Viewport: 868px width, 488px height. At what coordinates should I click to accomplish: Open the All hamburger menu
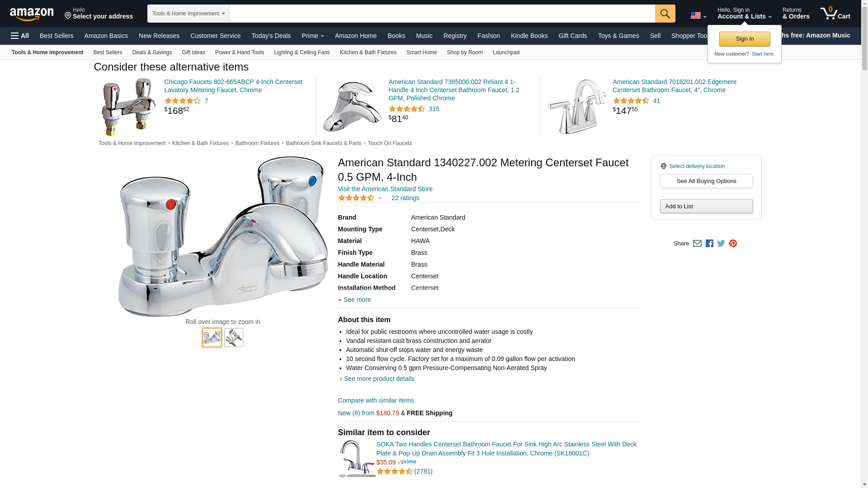point(20,36)
